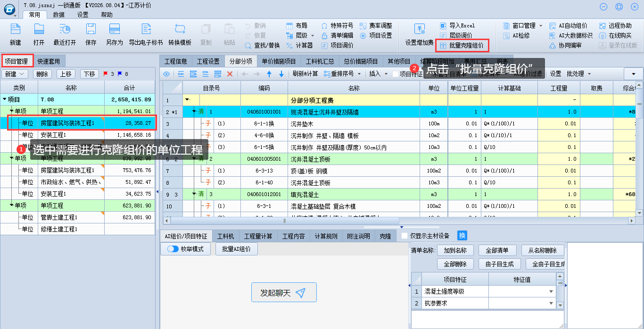Click the 发起聊天 button

coord(284,293)
